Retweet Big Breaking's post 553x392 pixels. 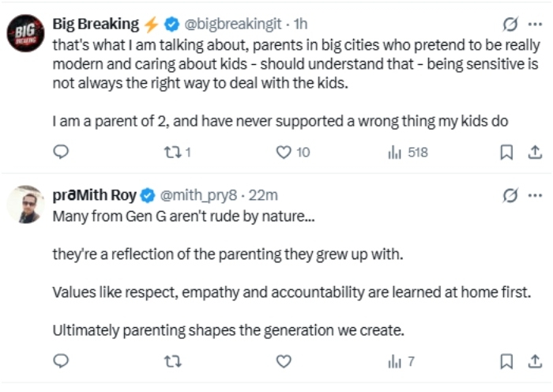tap(178, 153)
